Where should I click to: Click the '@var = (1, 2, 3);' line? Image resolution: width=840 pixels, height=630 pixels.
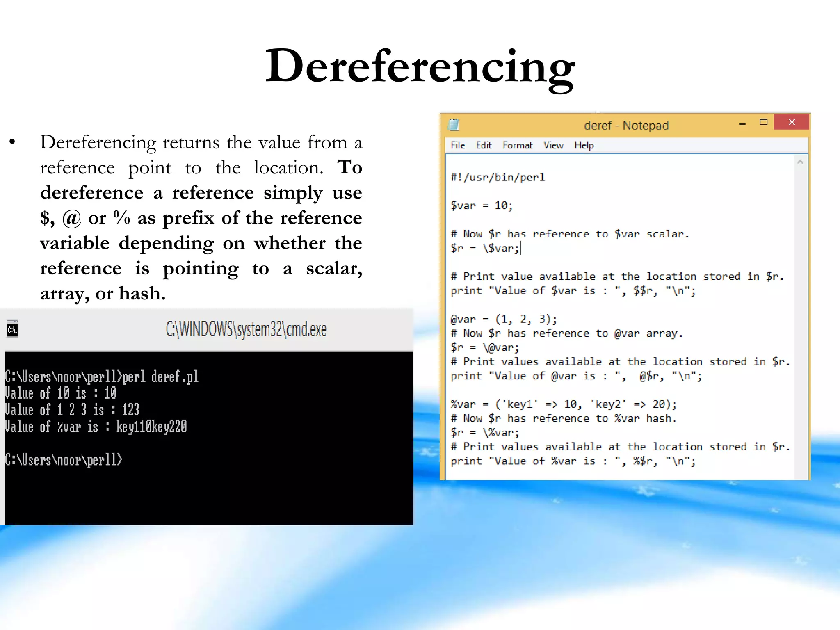(504, 319)
